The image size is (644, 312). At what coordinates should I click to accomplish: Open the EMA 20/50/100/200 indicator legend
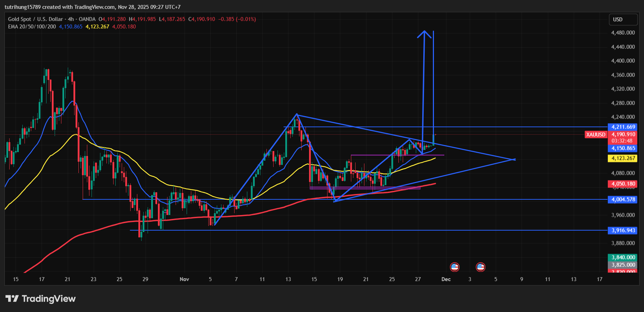coord(32,27)
